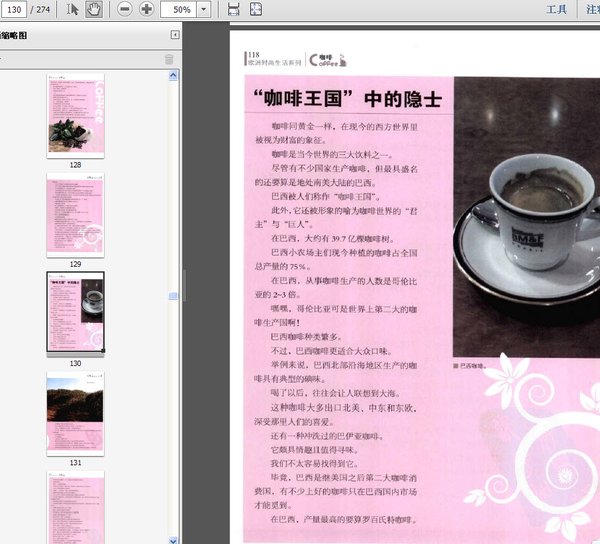The image size is (600, 544).
Task: Click the zoom in plus button
Action: point(147,9)
